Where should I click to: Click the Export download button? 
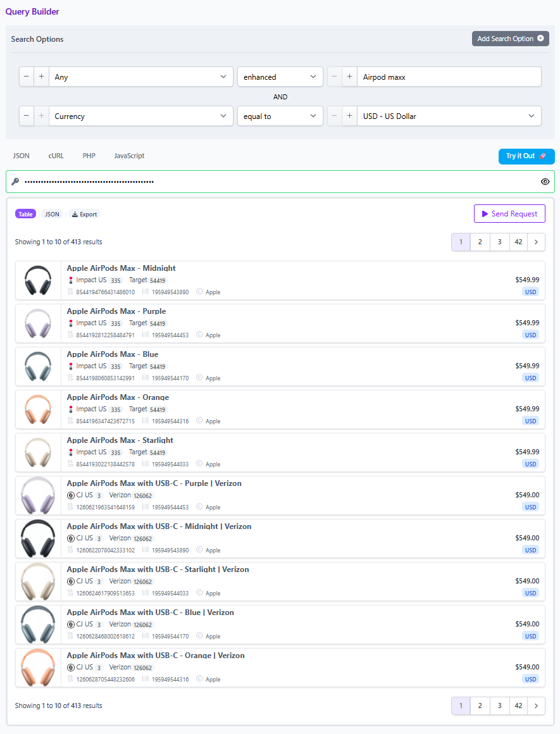tap(84, 215)
